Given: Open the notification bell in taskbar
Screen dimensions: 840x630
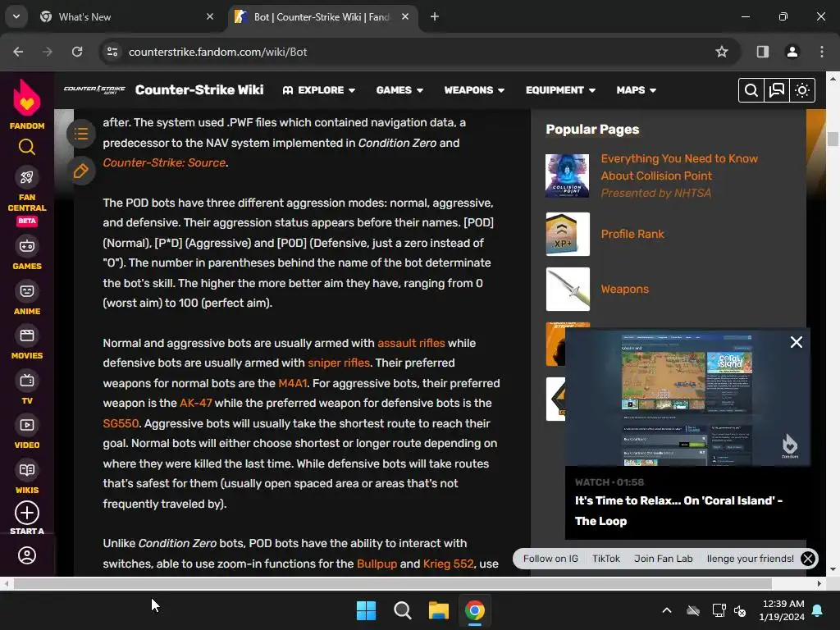Looking at the screenshot, I should [x=818, y=610].
